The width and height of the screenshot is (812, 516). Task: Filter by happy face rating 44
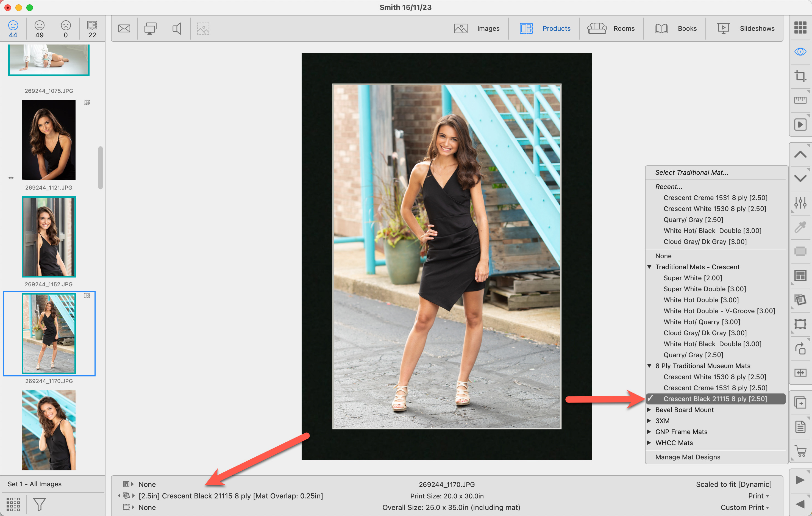13,29
